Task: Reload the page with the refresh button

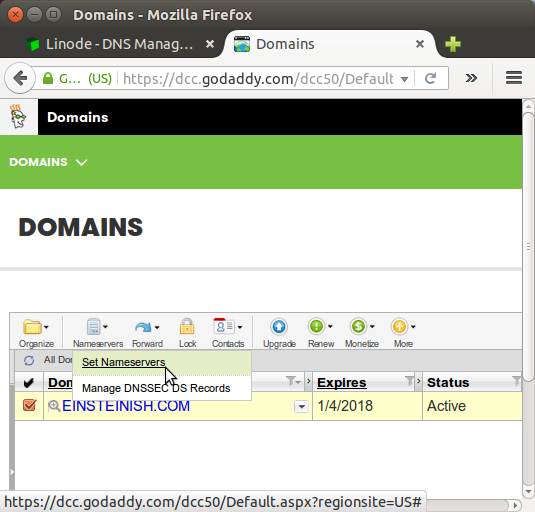Action: tap(431, 78)
